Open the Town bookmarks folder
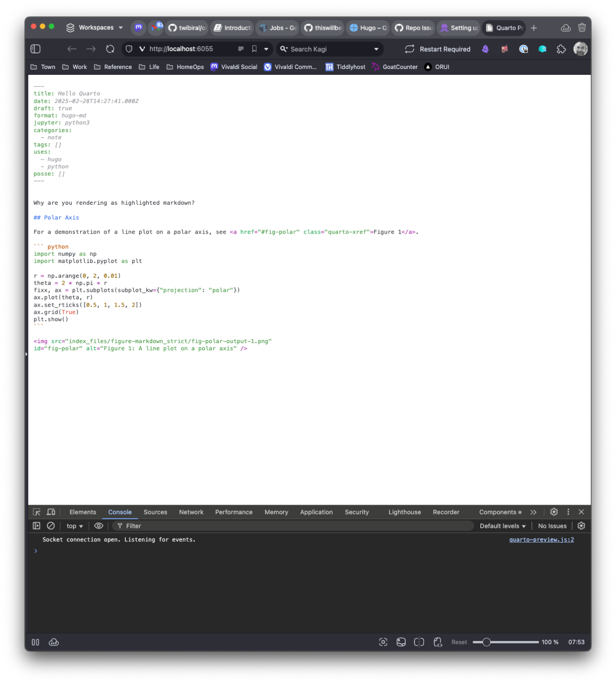Viewport: 616px width, 684px height. coord(43,67)
